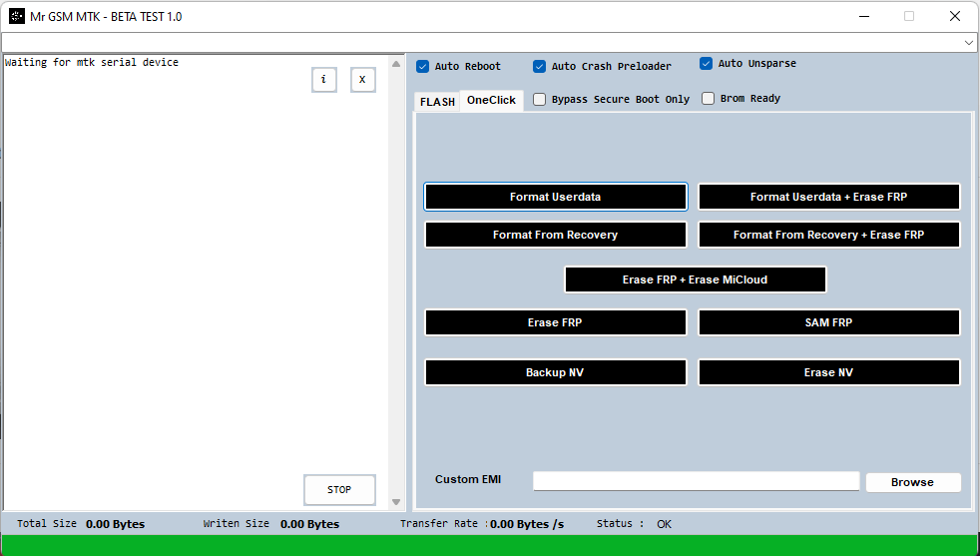Enable Bypass Secure Boot Only
The image size is (980, 556).
coord(539,99)
